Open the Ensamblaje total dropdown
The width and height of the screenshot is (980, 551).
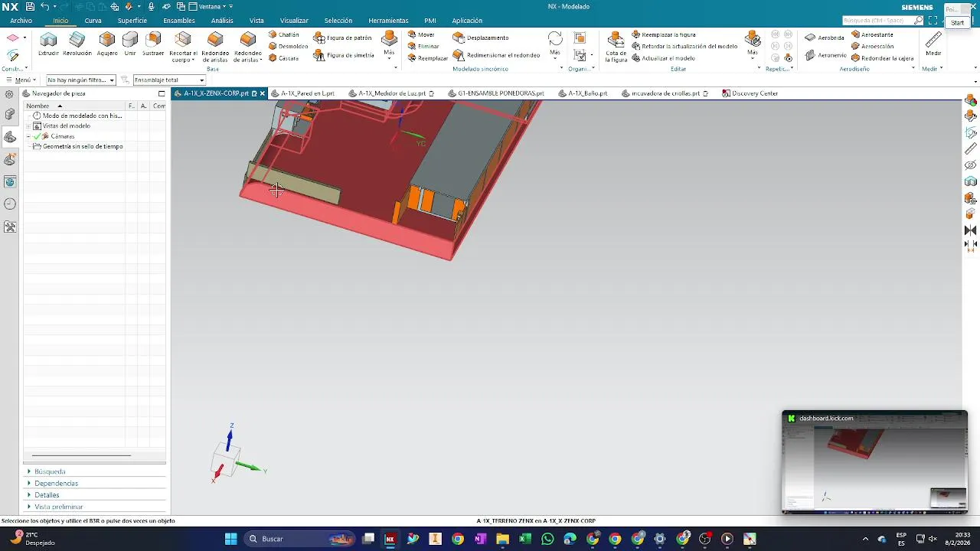169,80
